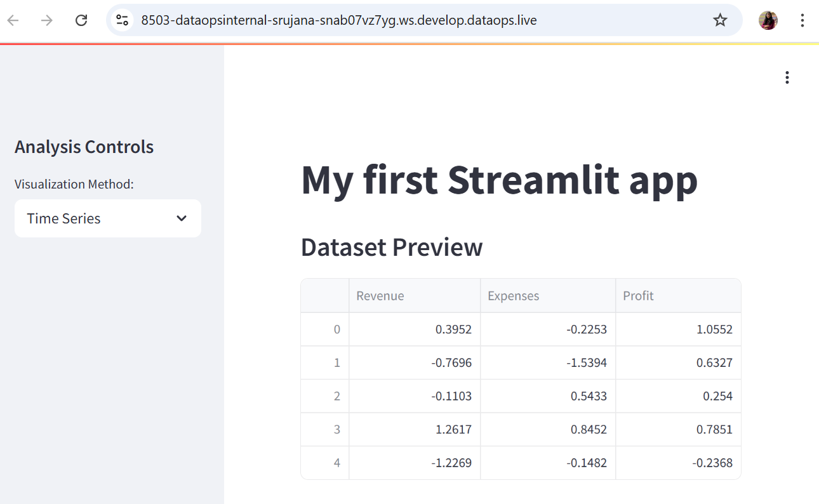The width and height of the screenshot is (819, 504).
Task: Reload the page with the refresh icon
Action: (81, 20)
